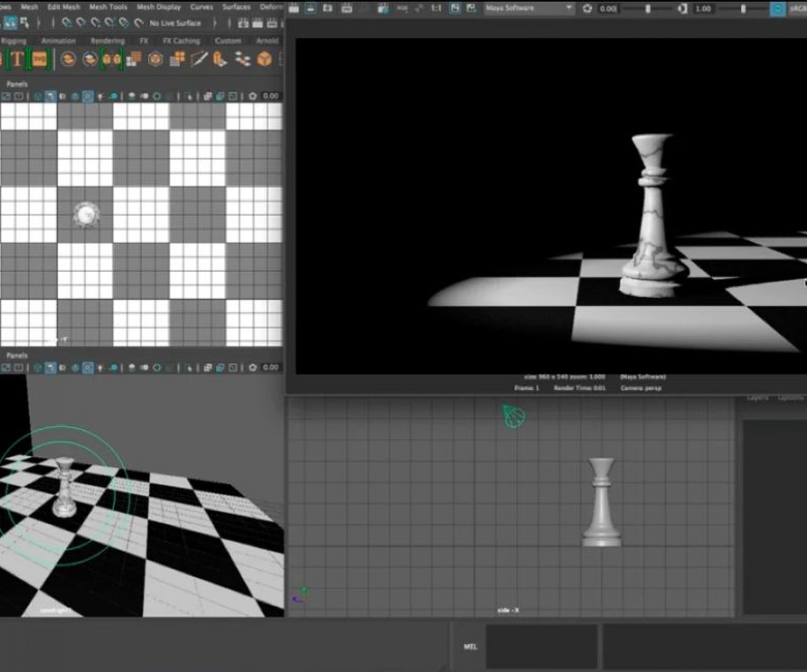Screen dimensions: 807x672
Task: Click the Type (T) polygon shelf icon
Action: click(x=17, y=59)
